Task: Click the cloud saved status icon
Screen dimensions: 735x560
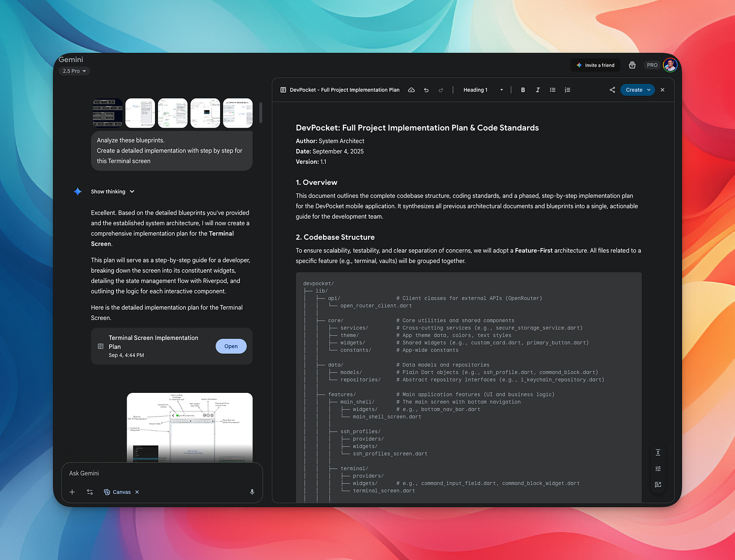Action: (x=411, y=90)
